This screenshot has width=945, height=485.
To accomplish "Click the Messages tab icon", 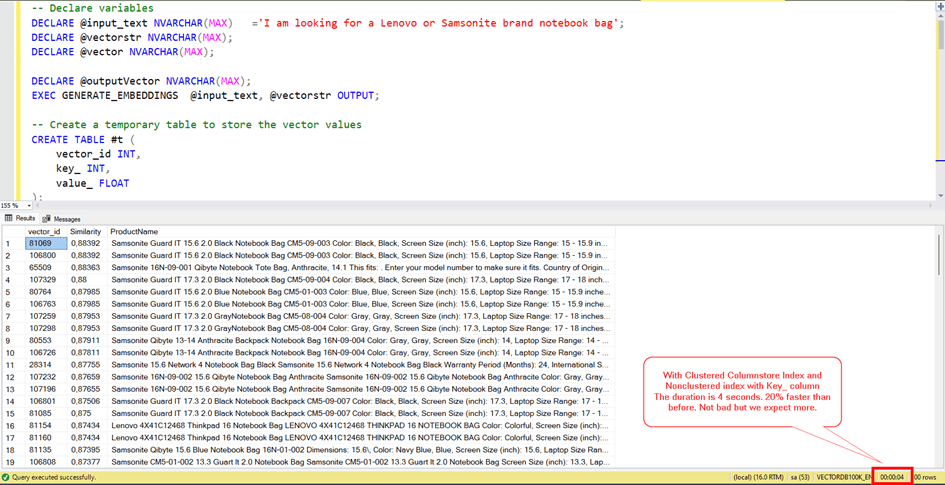I will coord(47,219).
